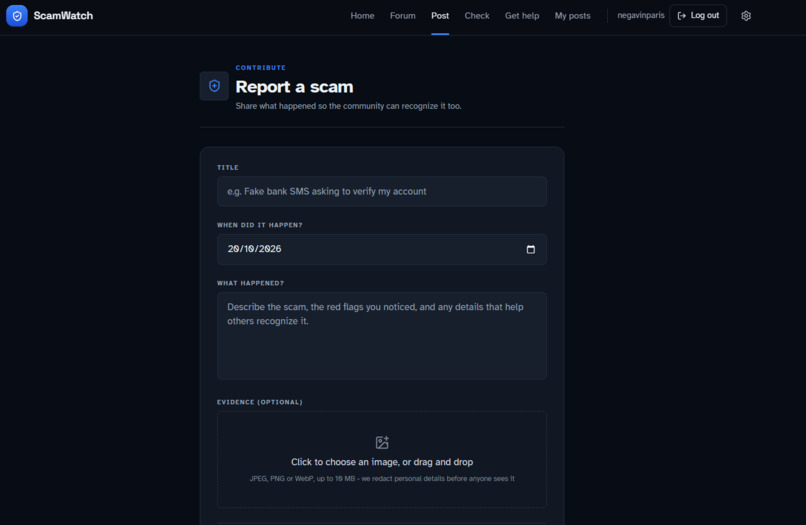Click the 'TITLE' field label

[228, 168]
